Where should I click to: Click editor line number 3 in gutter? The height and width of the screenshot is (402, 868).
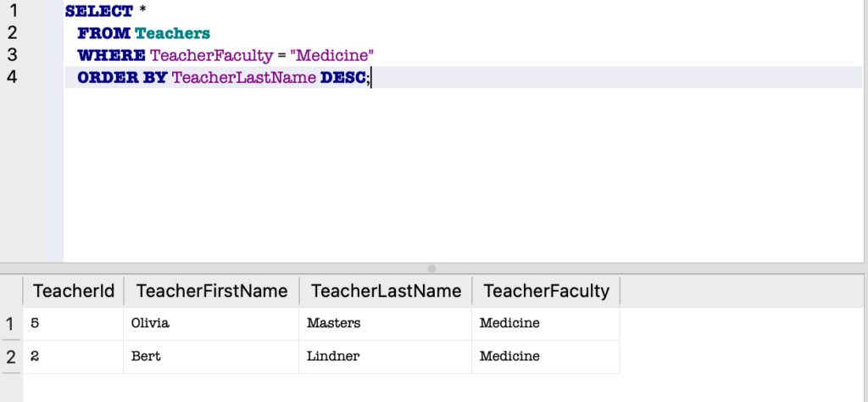click(x=11, y=55)
